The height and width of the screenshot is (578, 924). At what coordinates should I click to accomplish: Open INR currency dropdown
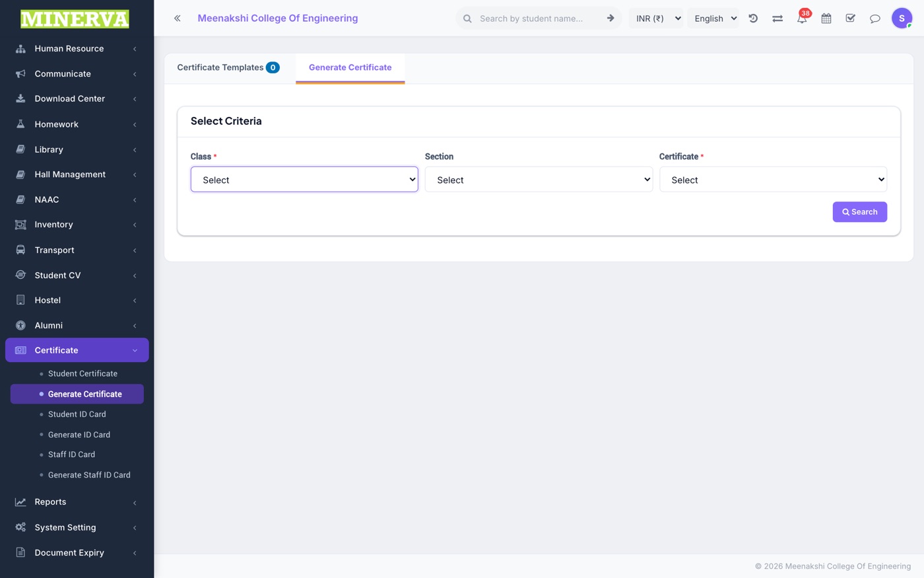point(658,18)
